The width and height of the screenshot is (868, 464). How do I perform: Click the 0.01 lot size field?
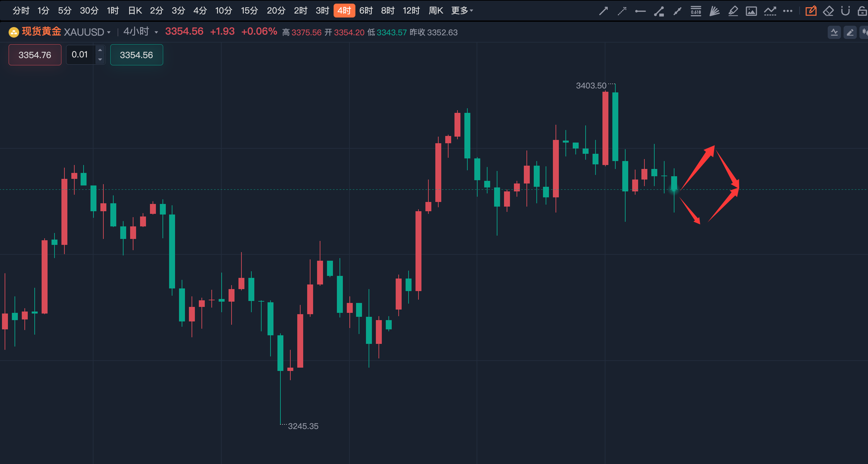(x=81, y=54)
